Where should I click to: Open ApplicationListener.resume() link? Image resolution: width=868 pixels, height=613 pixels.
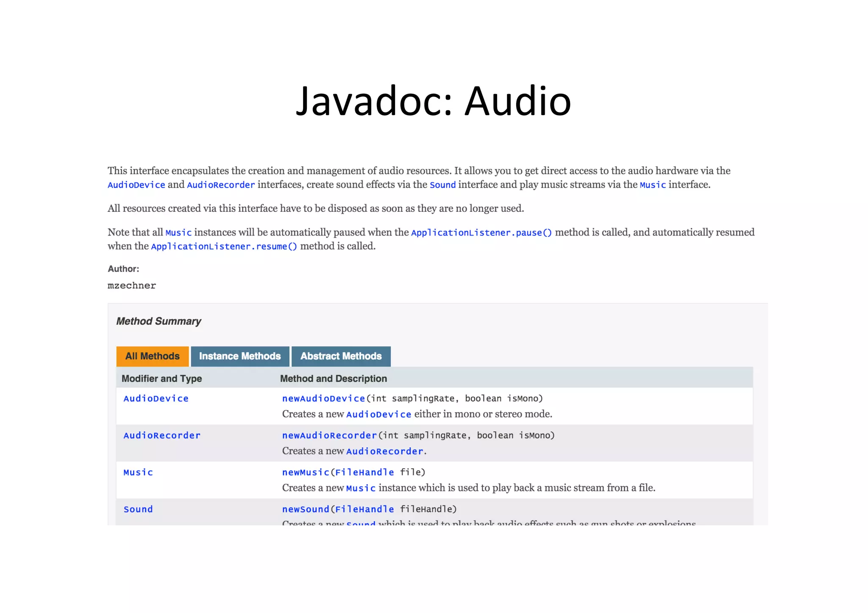click(224, 247)
